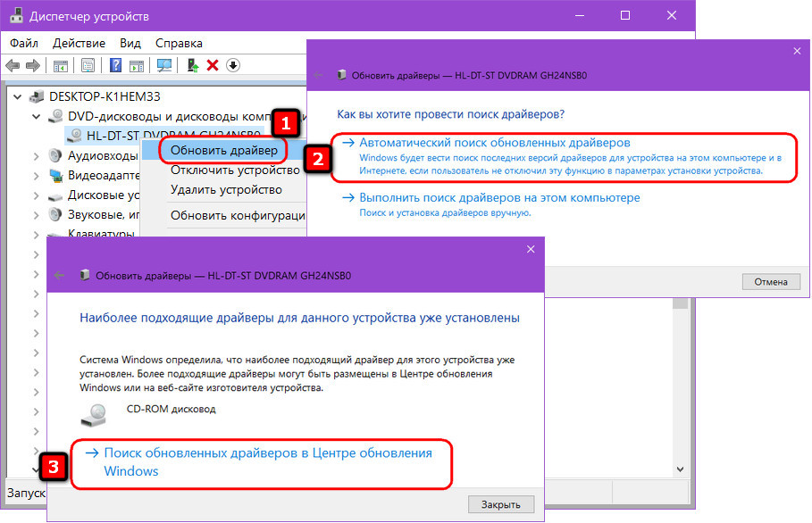Expand the Аудиовходы category chevron
812x523 pixels.
37,155
